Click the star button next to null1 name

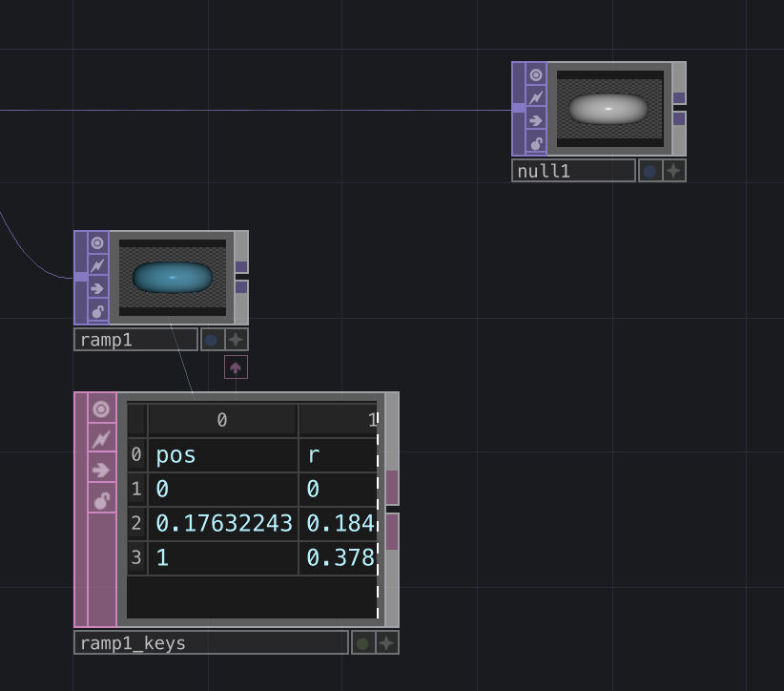pyautogui.click(x=673, y=171)
